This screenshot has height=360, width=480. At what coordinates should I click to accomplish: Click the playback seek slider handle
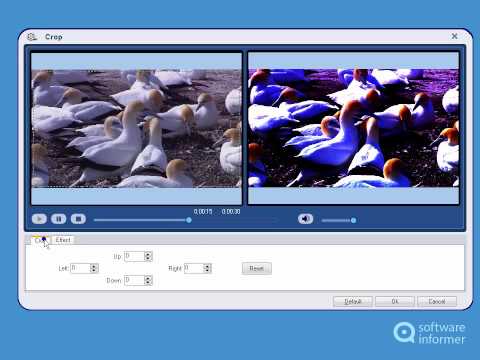189,220
